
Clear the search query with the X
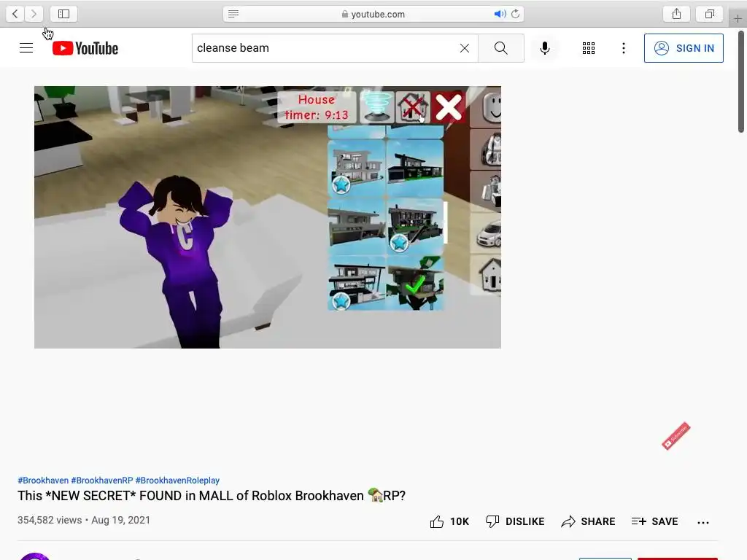(465, 48)
